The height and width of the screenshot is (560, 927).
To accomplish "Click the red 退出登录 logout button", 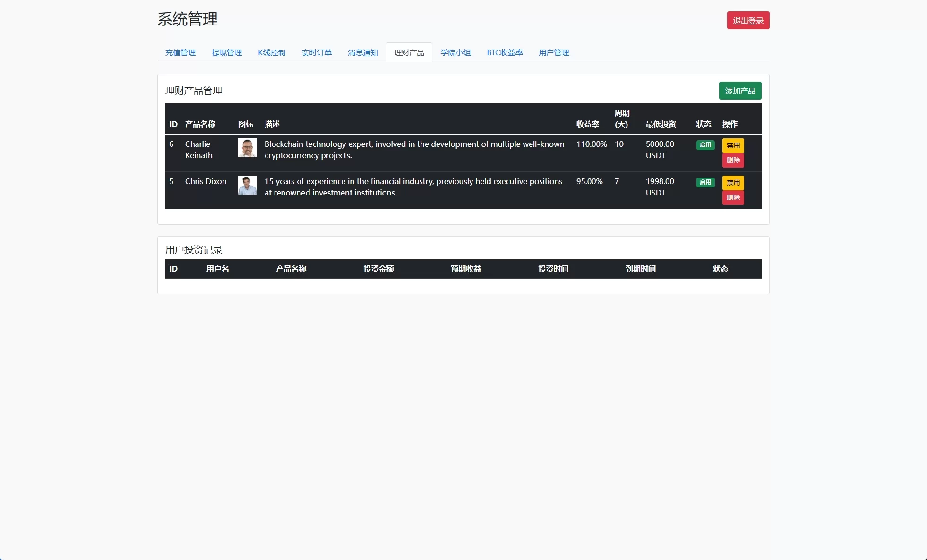I will (x=748, y=20).
